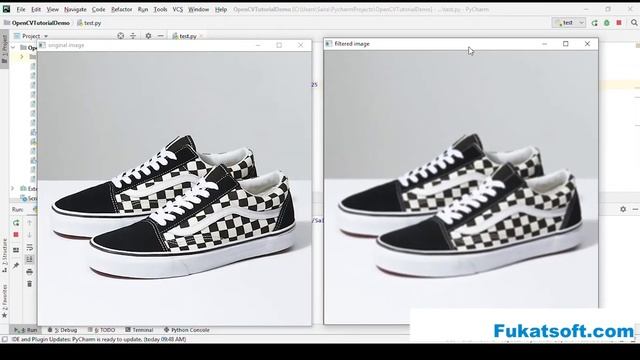Click the down arrow in Run panel
The width and height of the screenshot is (640, 360).
[29, 235]
